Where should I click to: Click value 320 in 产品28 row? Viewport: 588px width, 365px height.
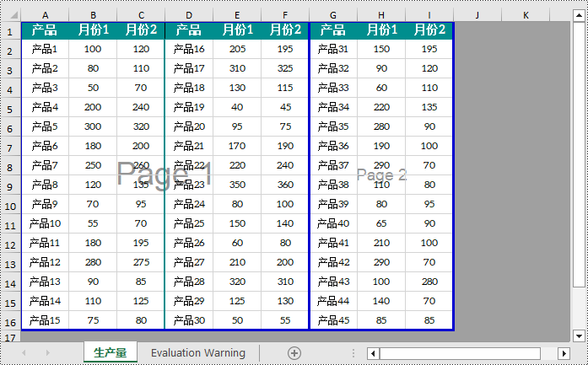(237, 282)
